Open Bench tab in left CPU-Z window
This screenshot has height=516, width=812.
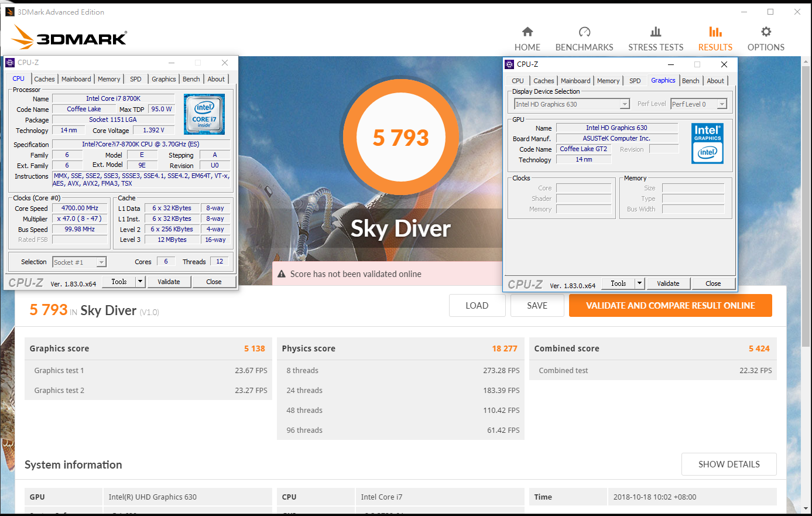point(191,79)
